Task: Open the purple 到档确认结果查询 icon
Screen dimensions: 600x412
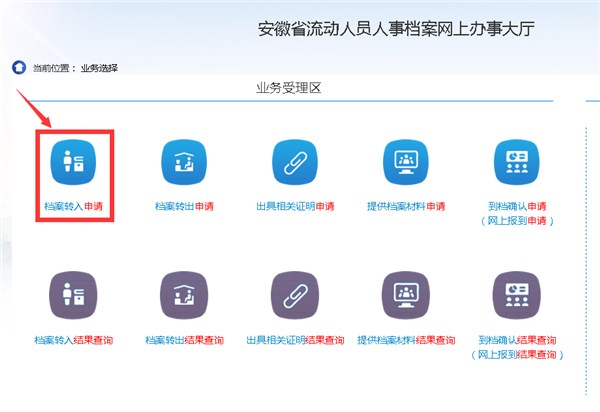Action: [x=517, y=295]
